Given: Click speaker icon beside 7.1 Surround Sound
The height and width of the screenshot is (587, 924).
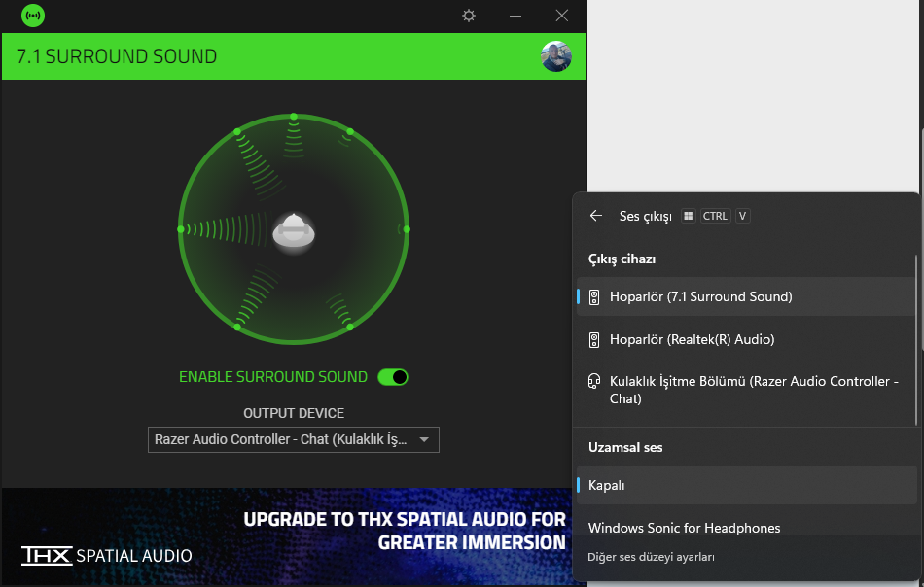Looking at the screenshot, I should pos(594,296).
